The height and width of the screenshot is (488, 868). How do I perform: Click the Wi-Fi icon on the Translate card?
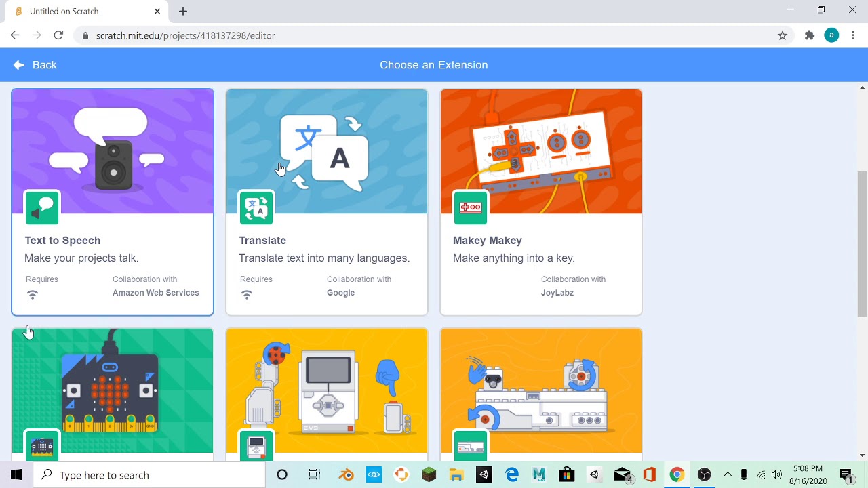247,294
